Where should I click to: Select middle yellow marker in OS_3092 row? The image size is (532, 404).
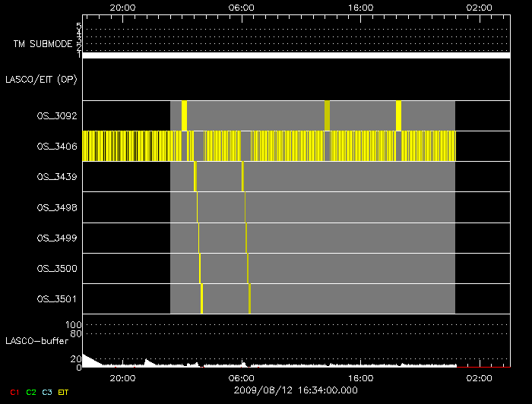(x=327, y=115)
